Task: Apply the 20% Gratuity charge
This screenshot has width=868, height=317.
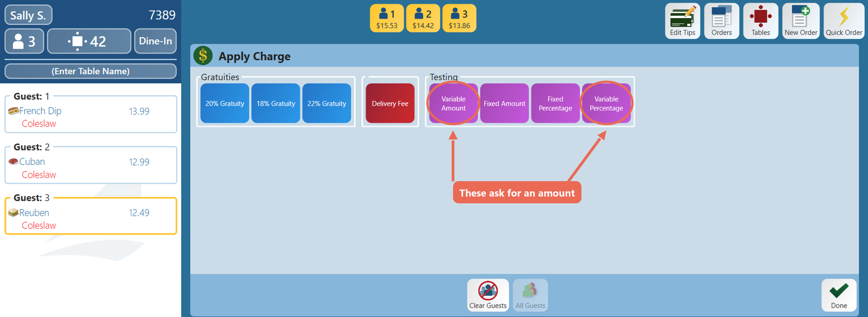Action: (x=225, y=103)
